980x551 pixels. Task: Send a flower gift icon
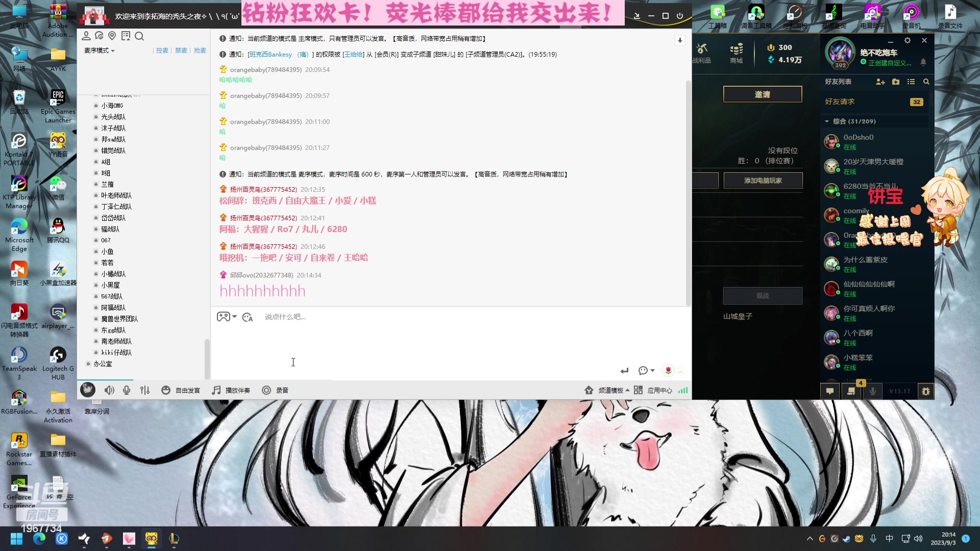(x=668, y=371)
